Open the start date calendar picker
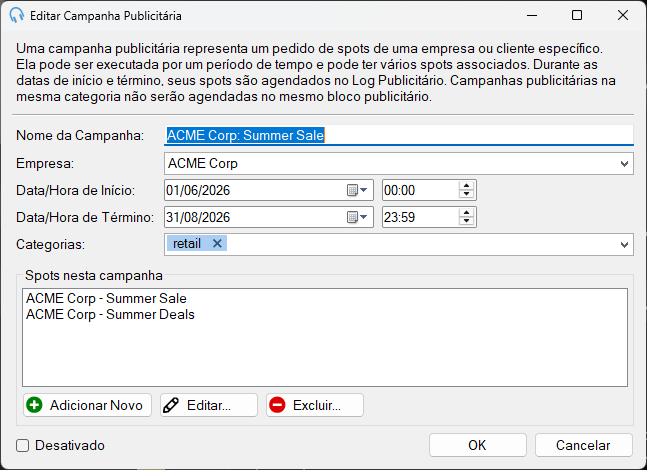This screenshot has height=470, width=647. pyautogui.click(x=357, y=190)
